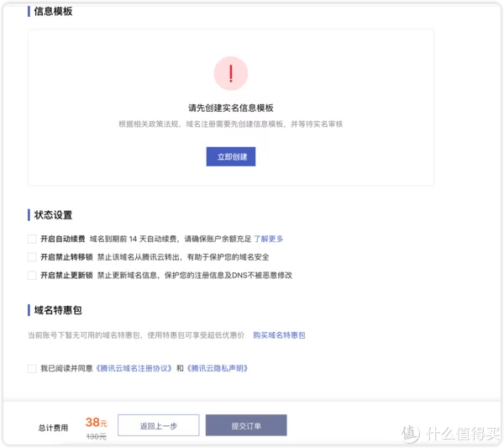The image size is (504, 448).
Task: Click the 信息模板 section heading
Action: (x=53, y=11)
